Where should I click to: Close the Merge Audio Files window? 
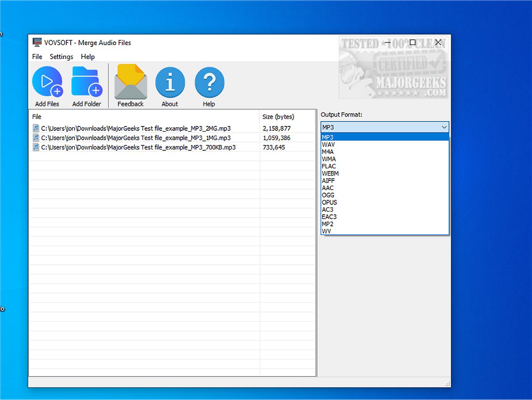pyautogui.click(x=438, y=42)
